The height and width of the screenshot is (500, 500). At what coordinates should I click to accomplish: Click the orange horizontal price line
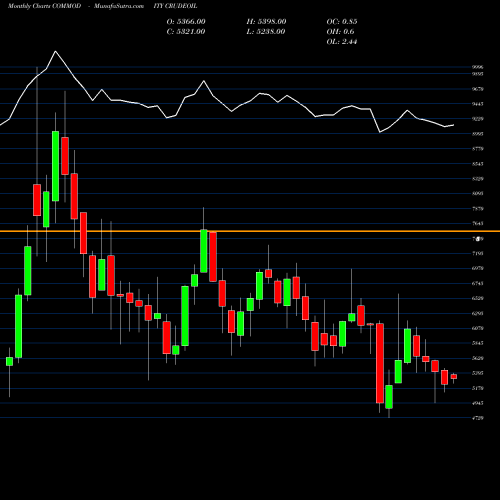(250, 231)
